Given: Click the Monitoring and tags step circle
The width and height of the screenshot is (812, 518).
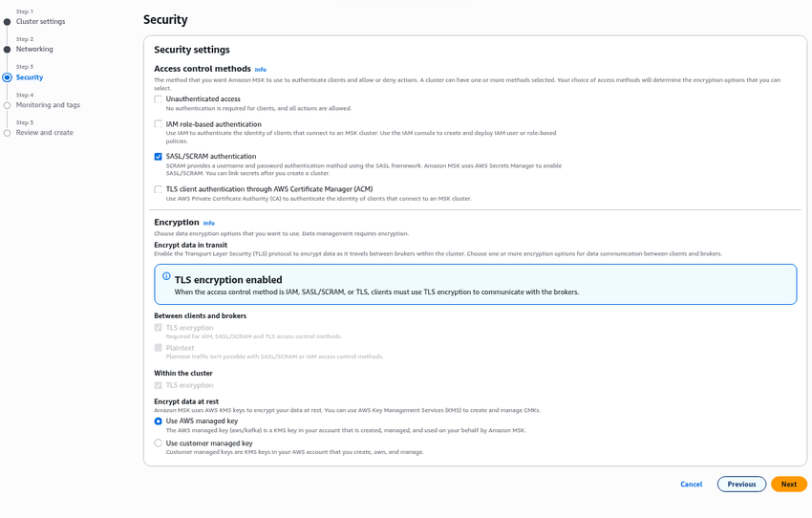Looking at the screenshot, I should [8, 105].
